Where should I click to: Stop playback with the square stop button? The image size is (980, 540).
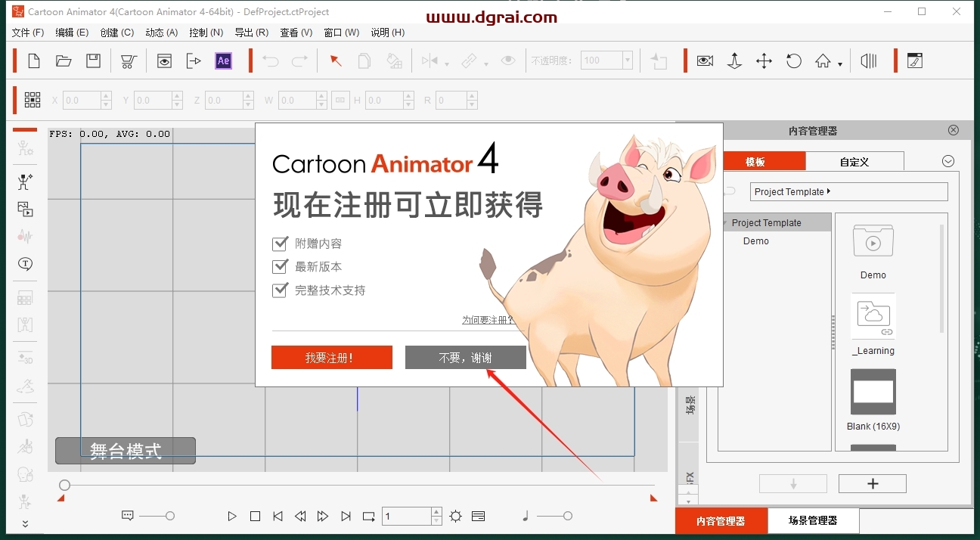coord(255,517)
